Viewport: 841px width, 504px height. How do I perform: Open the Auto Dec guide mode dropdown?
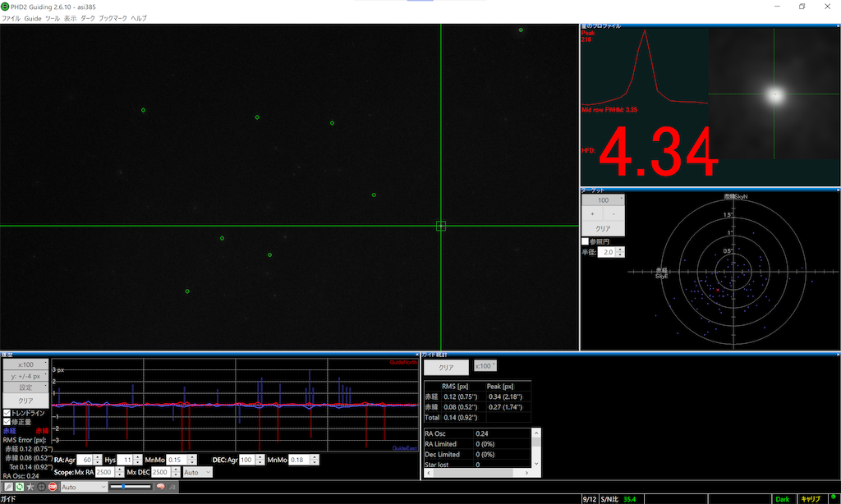[197, 472]
